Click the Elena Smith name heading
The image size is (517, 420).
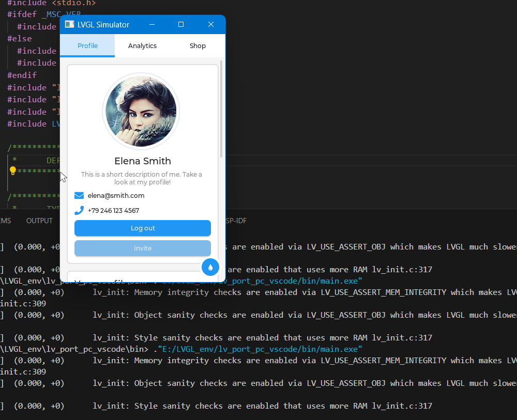(x=143, y=161)
